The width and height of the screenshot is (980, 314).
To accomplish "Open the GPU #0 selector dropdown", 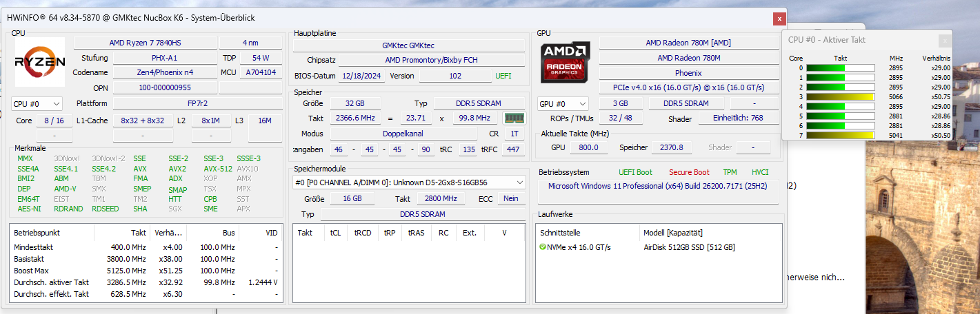I will click(563, 103).
